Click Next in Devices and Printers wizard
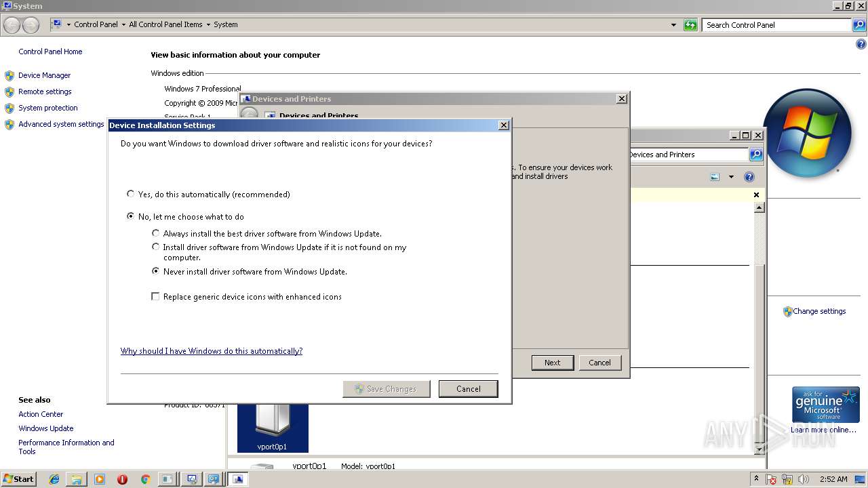Image resolution: width=868 pixels, height=488 pixels. (553, 363)
